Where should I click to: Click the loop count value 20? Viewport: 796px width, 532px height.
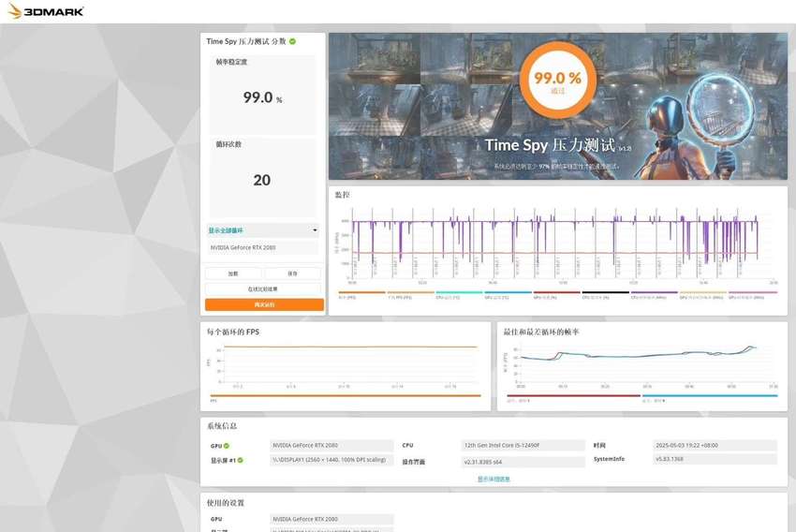(262, 180)
